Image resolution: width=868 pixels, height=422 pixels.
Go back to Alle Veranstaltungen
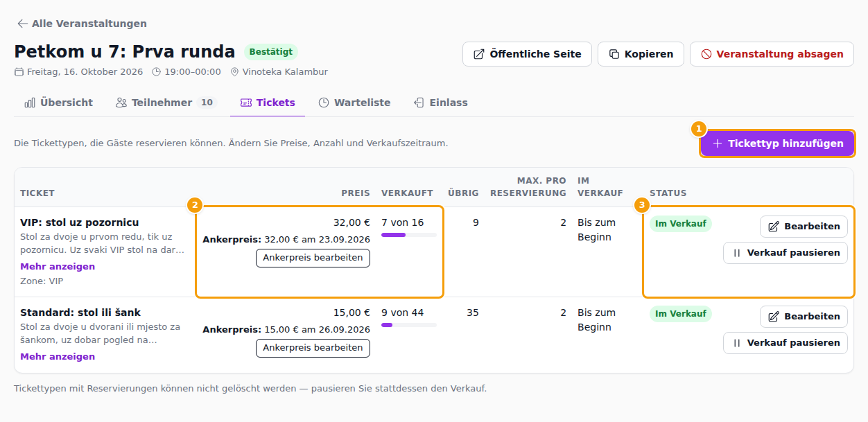[x=82, y=24]
